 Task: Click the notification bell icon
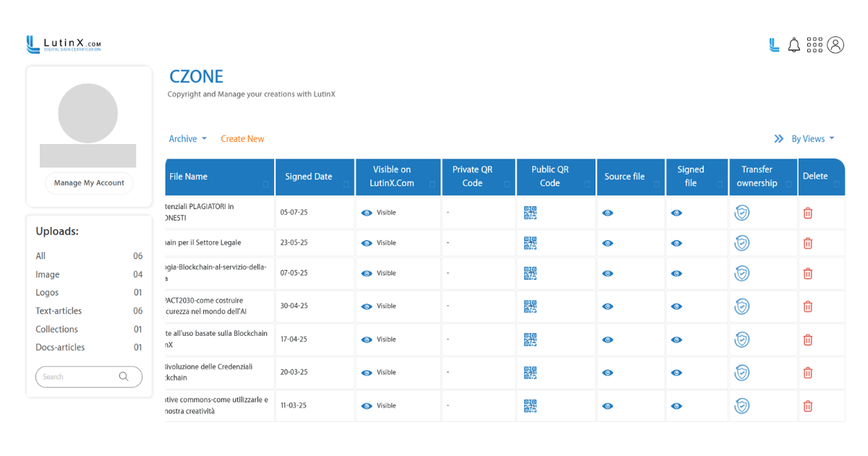tap(793, 46)
